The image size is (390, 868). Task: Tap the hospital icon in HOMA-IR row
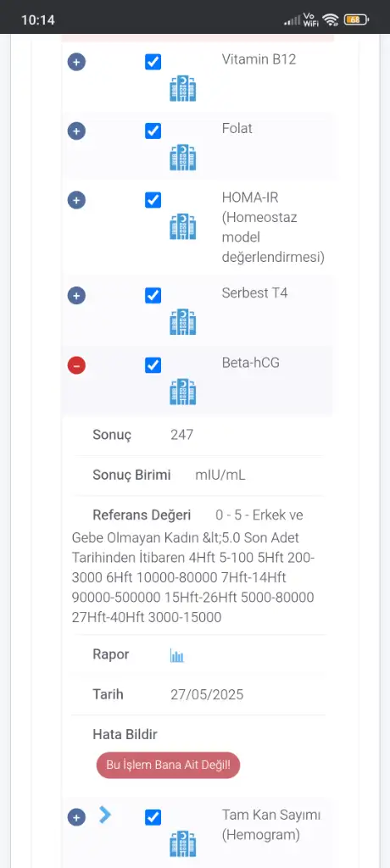pyautogui.click(x=183, y=226)
